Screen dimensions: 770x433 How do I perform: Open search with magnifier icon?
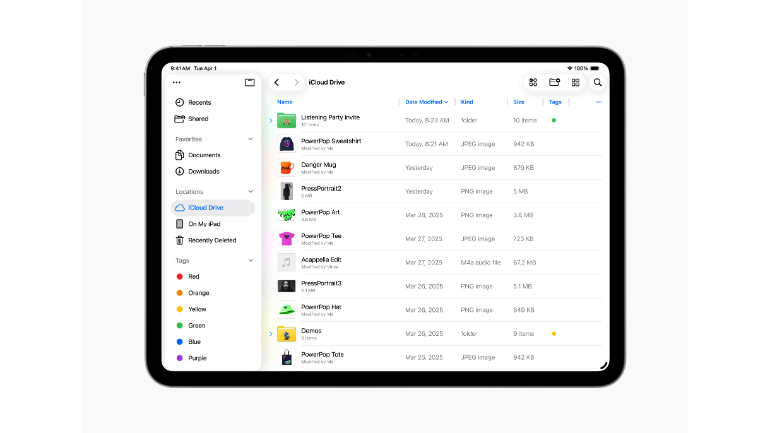coord(597,82)
